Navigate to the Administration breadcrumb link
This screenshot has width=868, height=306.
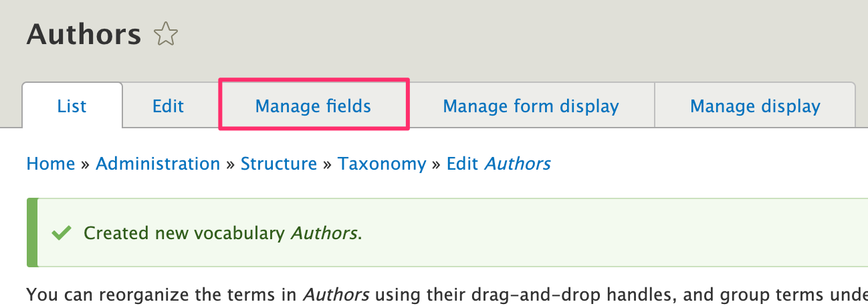coord(158,164)
